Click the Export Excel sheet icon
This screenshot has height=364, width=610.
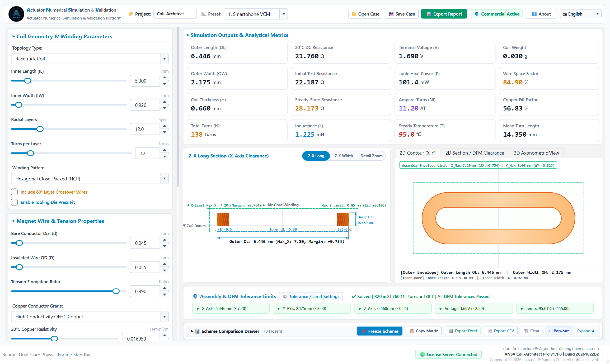pos(451,331)
